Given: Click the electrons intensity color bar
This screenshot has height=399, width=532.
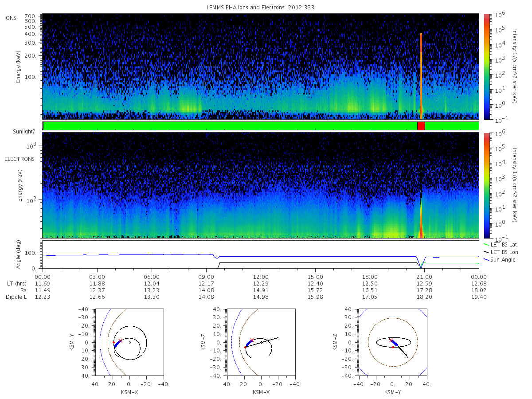Looking at the screenshot, I should click(x=487, y=185).
